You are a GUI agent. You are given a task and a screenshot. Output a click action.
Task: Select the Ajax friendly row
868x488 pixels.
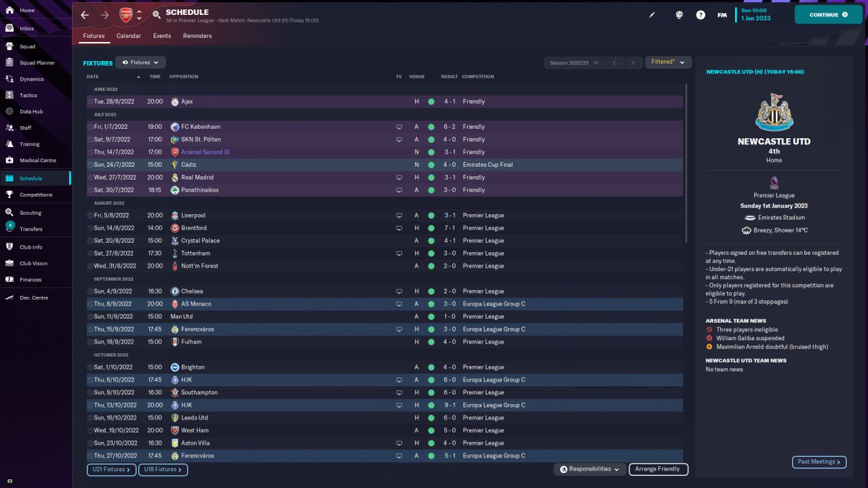384,102
